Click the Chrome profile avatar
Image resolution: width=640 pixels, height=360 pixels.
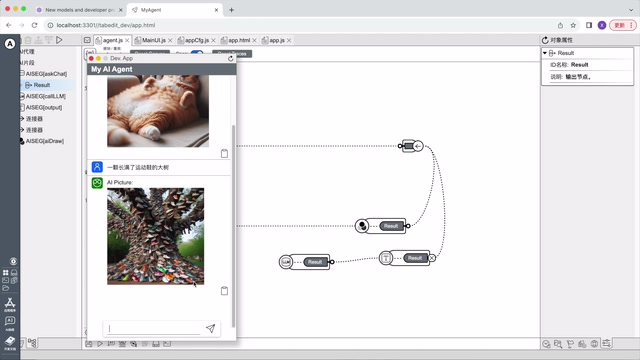click(x=602, y=25)
